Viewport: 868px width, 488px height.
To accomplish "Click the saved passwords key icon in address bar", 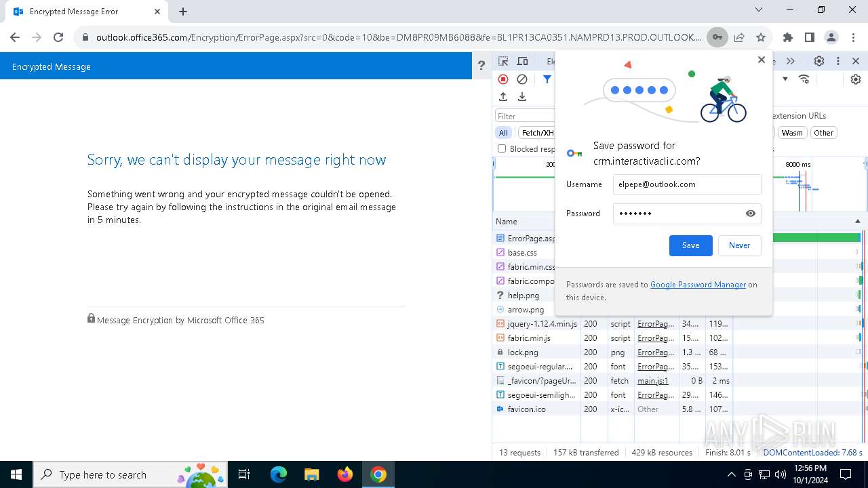I will tap(717, 37).
